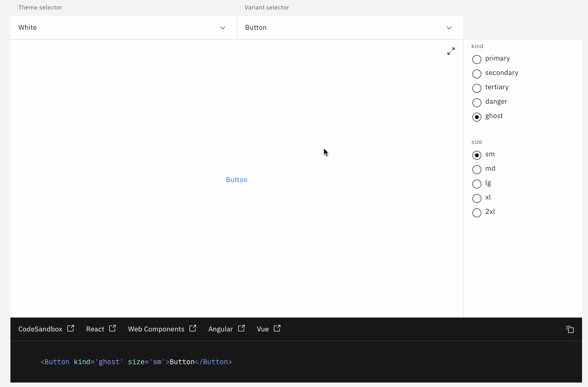Click the external link icon beside Web Components
The height and width of the screenshot is (387, 588).
pyautogui.click(x=193, y=328)
